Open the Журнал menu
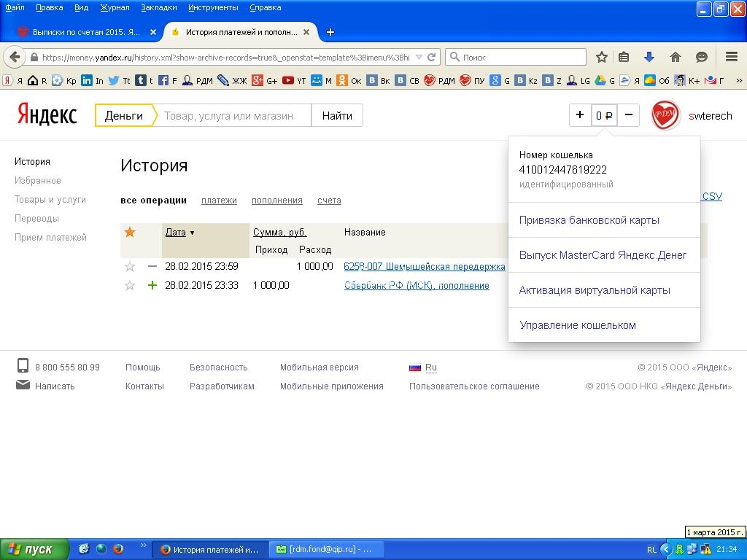This screenshot has width=747, height=560. click(115, 7)
